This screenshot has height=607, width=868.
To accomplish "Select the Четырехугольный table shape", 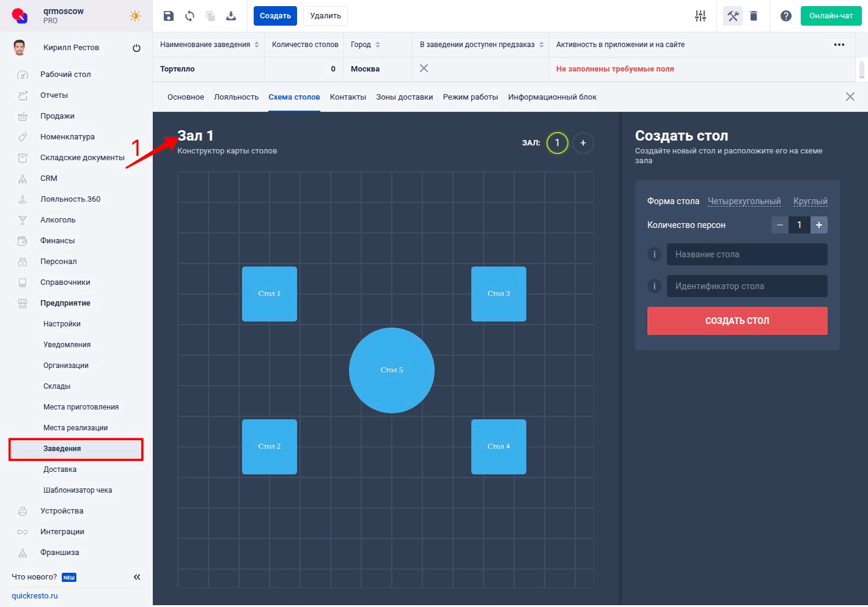I will (x=744, y=201).
